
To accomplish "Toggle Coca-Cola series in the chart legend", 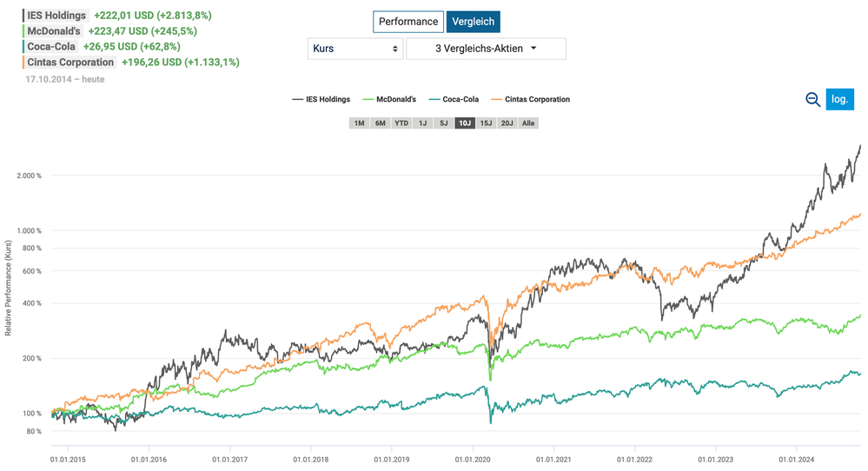I will tap(454, 100).
